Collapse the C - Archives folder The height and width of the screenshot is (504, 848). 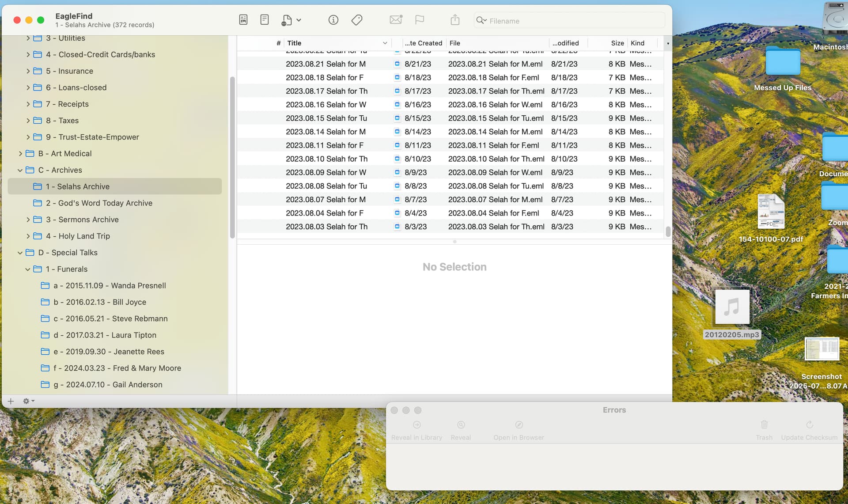coord(20,170)
